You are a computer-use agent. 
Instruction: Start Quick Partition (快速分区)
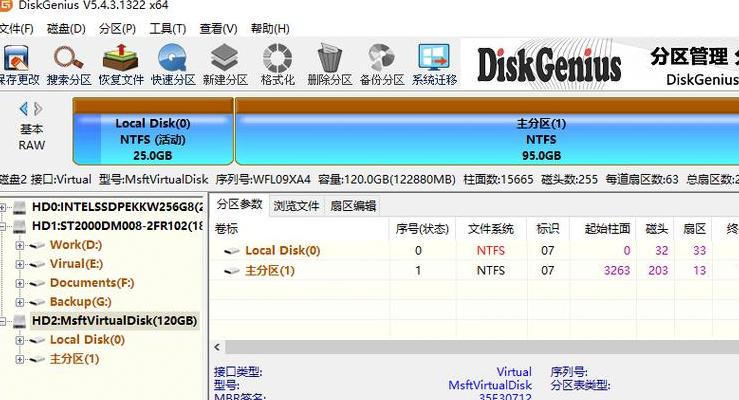pyautogui.click(x=173, y=65)
